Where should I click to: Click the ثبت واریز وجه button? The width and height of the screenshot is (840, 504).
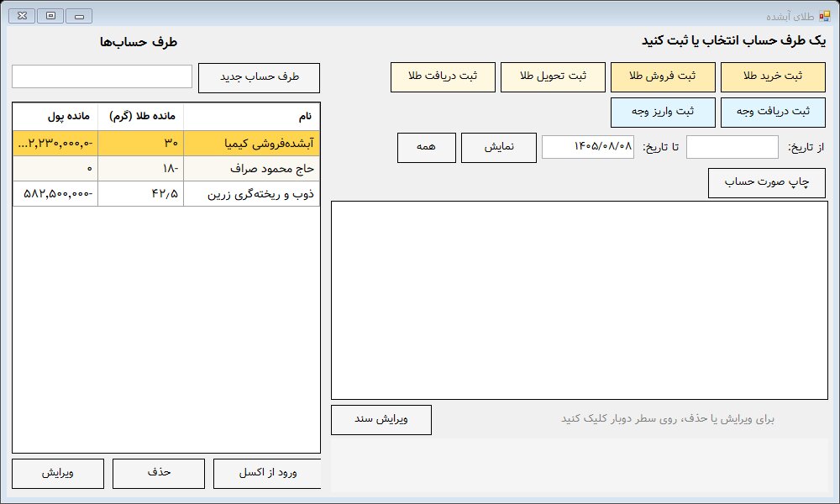(x=663, y=113)
